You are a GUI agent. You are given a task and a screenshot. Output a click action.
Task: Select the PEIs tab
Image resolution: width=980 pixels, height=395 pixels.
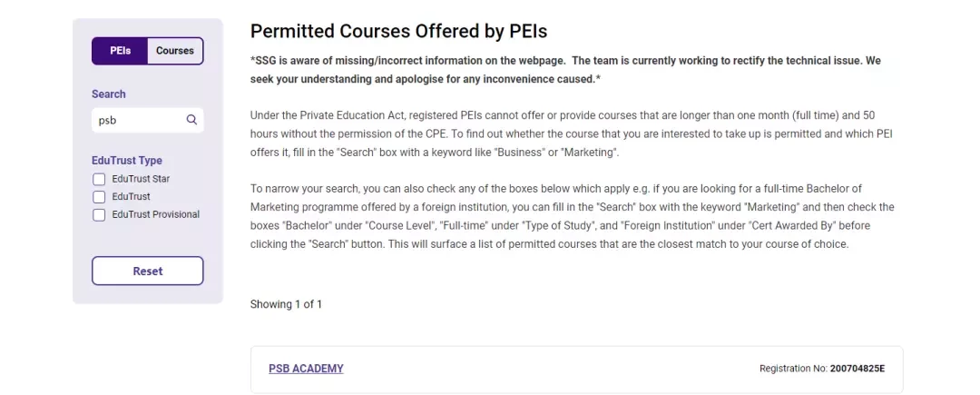coord(120,51)
